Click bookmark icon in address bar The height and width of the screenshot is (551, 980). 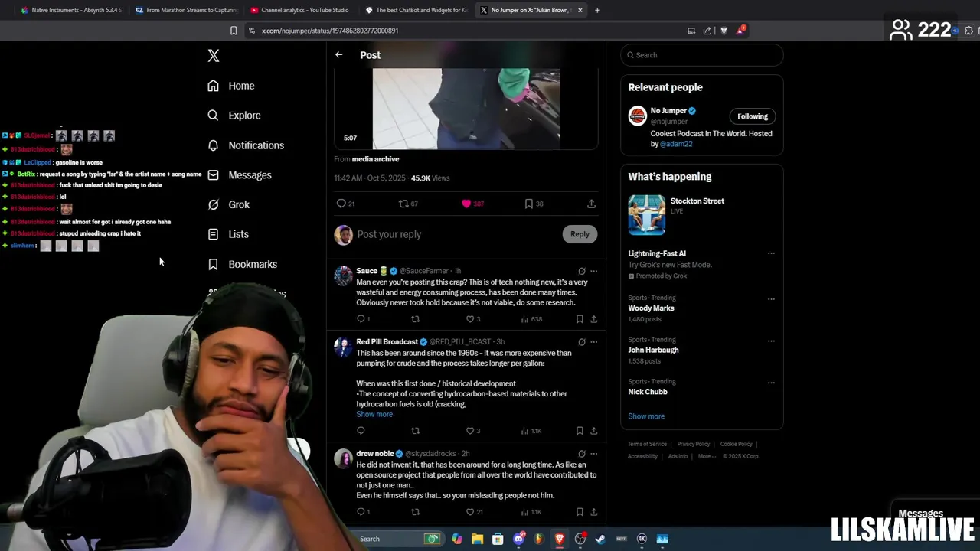click(x=234, y=31)
